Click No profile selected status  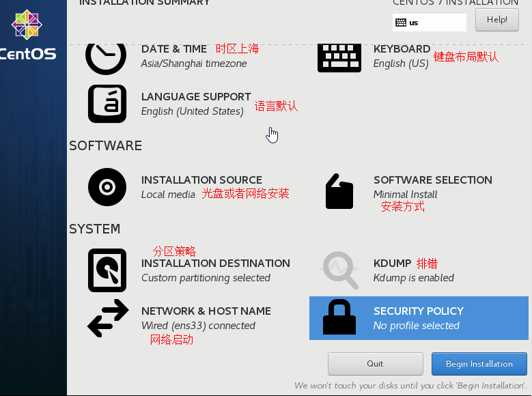click(417, 326)
